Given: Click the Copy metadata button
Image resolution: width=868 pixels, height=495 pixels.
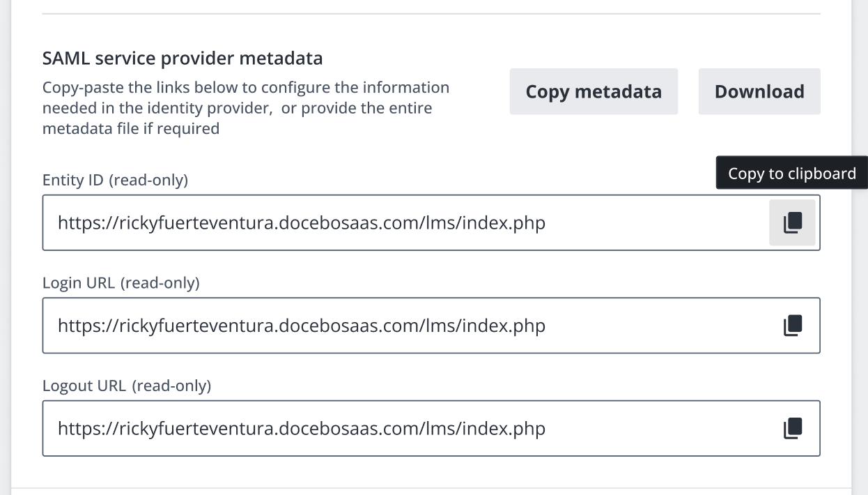Looking at the screenshot, I should 594,91.
